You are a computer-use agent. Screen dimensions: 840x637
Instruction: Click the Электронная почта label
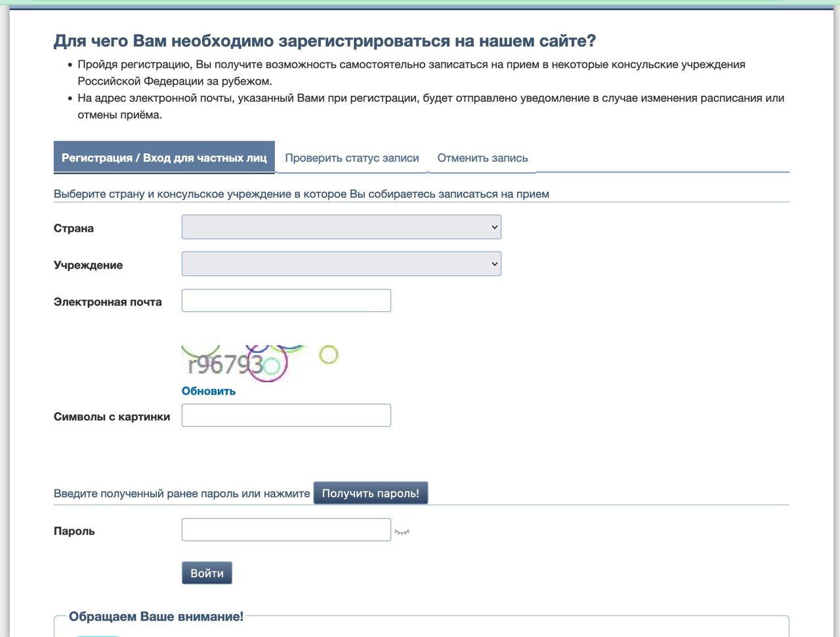(x=108, y=302)
